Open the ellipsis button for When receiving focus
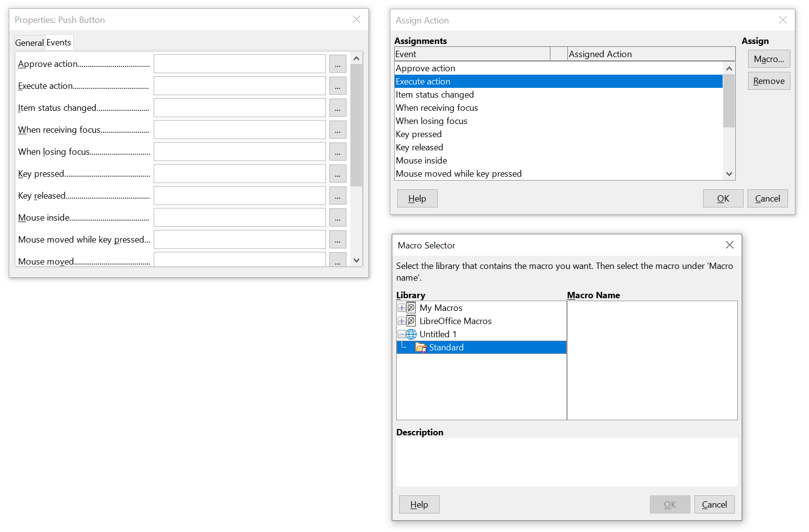809x532 pixels. [x=338, y=130]
